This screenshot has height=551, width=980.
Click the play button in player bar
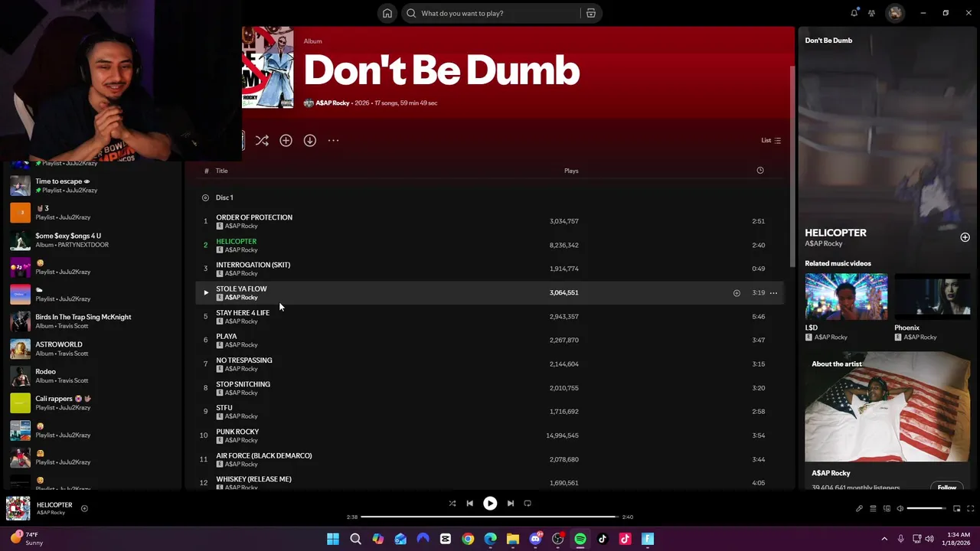pyautogui.click(x=490, y=504)
